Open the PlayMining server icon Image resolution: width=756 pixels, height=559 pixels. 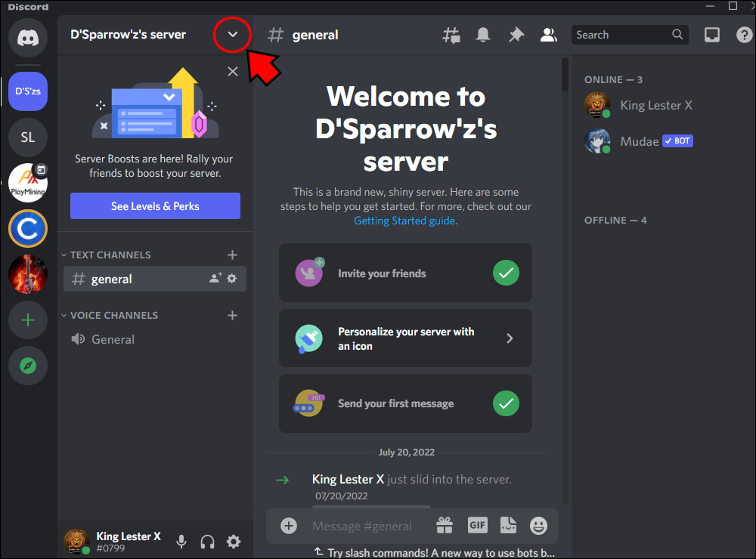point(28,183)
